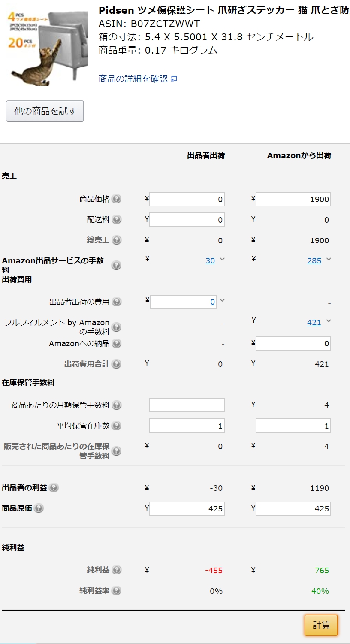Click Amazon-fulfilled net profit value 765
This screenshot has width=350, height=644.
(322, 570)
